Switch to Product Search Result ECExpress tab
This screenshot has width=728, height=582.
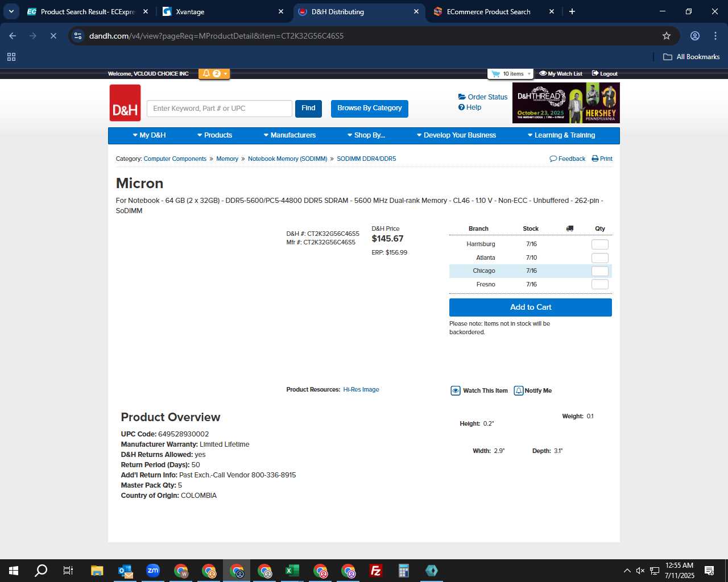coord(88,11)
